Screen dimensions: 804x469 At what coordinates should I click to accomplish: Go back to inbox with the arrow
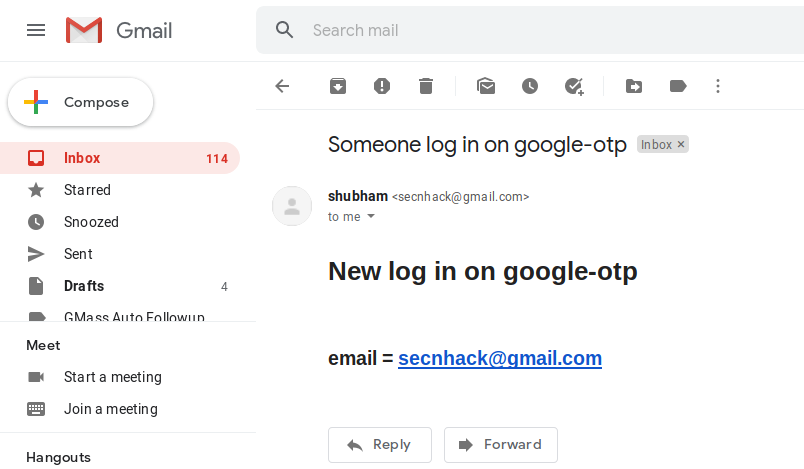tap(283, 86)
